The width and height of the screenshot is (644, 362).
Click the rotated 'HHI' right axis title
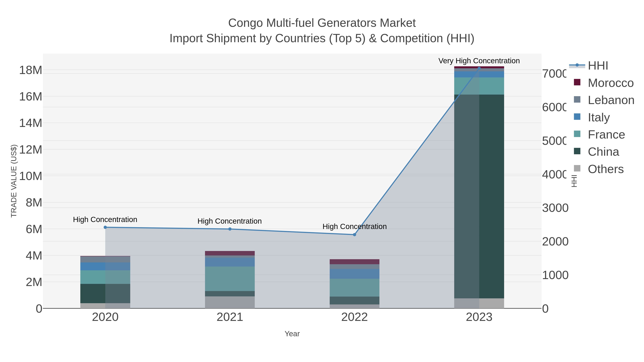574,181
